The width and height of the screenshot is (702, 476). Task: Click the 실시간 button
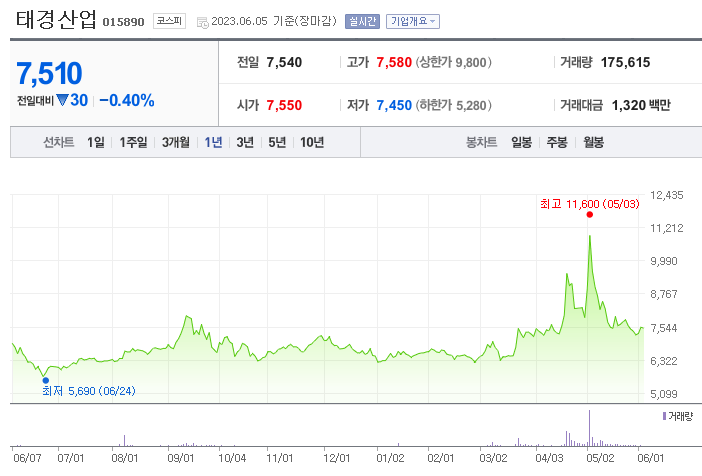point(362,21)
